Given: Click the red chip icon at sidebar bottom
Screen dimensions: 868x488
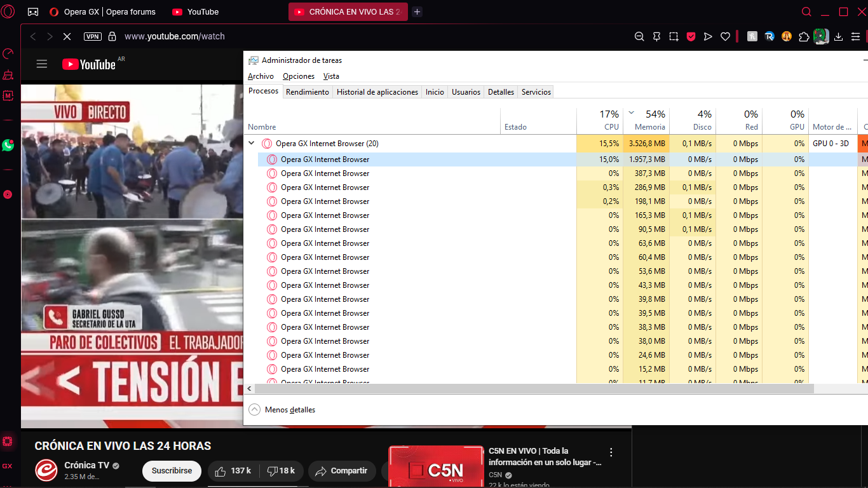Looking at the screenshot, I should click(x=8, y=441).
